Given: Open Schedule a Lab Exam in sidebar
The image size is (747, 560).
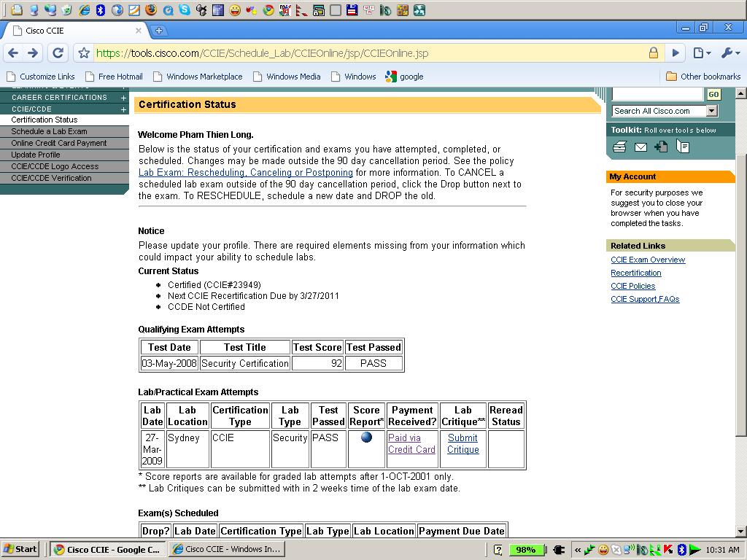Looking at the screenshot, I should (49, 131).
